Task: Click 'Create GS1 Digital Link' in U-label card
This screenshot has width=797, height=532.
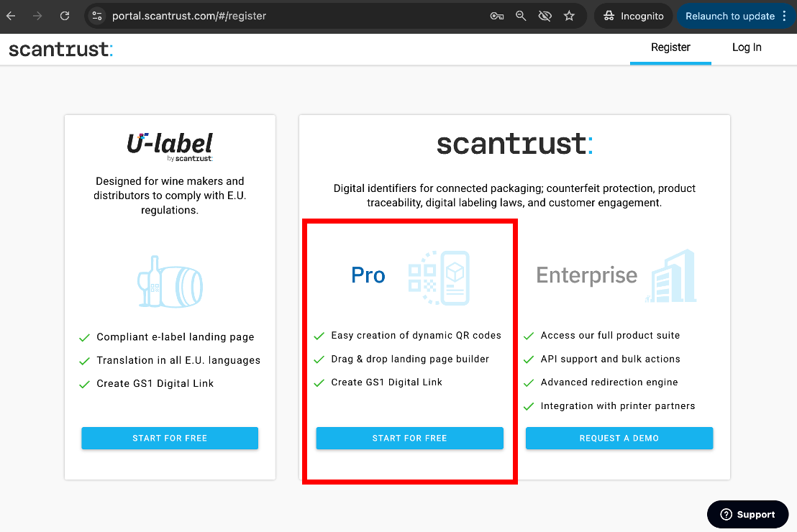Action: pyautogui.click(x=155, y=384)
